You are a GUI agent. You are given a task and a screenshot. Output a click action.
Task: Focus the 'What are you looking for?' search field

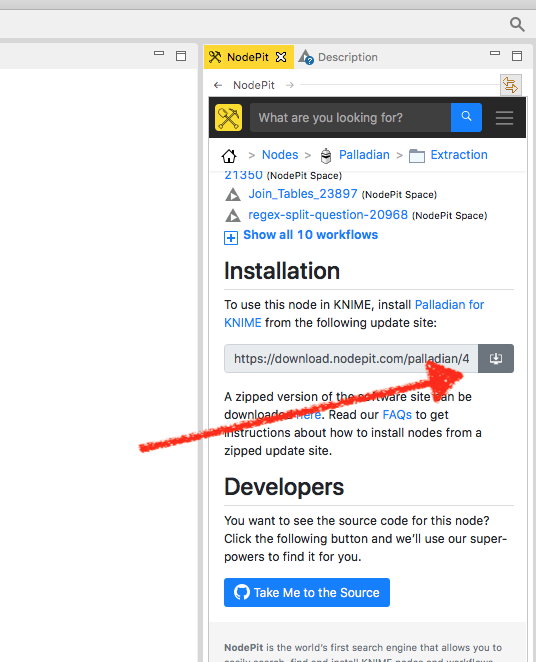[350, 117]
